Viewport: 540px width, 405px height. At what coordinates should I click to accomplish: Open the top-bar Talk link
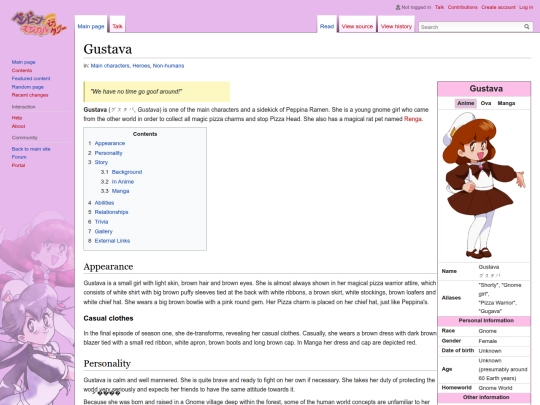tap(439, 7)
